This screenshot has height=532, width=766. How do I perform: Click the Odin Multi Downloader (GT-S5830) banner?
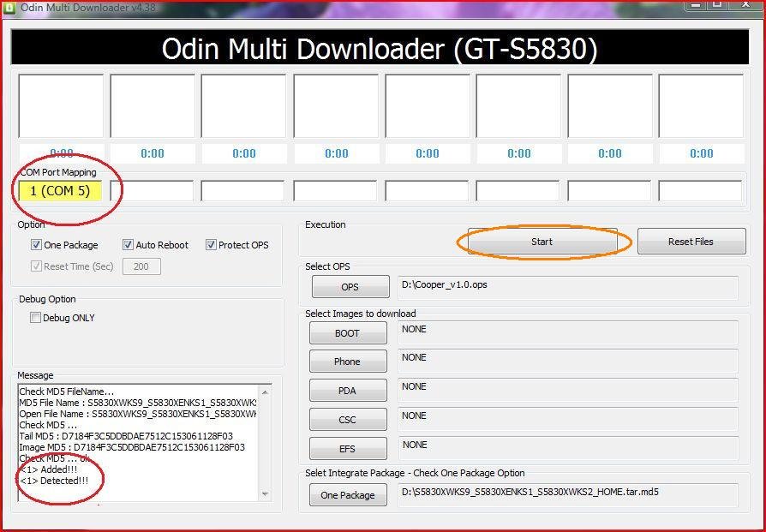coord(380,47)
